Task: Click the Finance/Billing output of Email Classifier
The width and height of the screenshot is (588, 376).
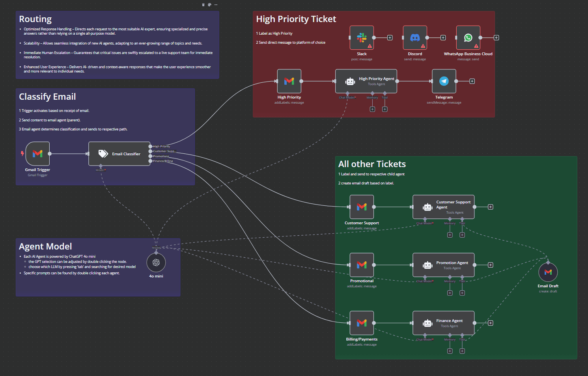Action: point(150,161)
